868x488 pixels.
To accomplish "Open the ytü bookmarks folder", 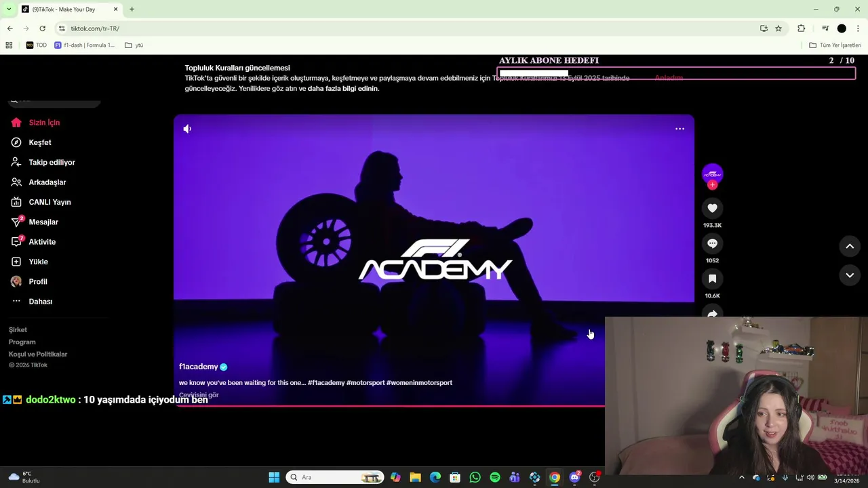I will (134, 45).
